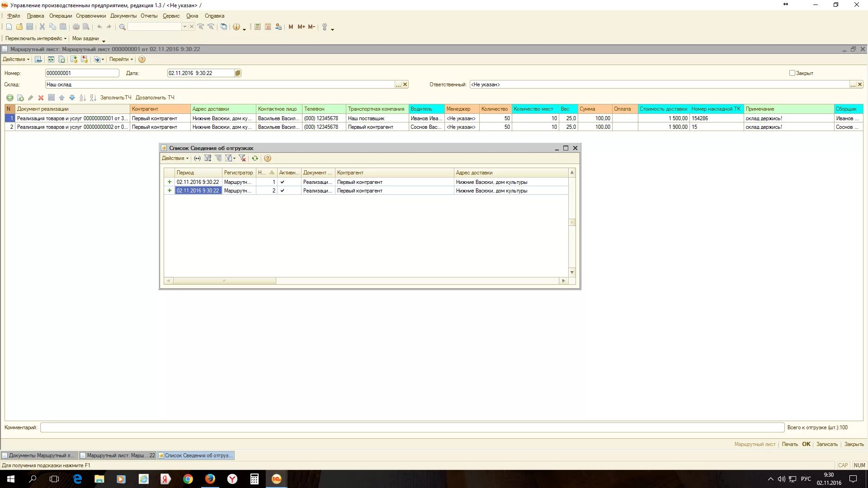Image resolution: width=868 pixels, height=488 pixels.
Task: Open the Справочники menu
Action: coord(91,16)
